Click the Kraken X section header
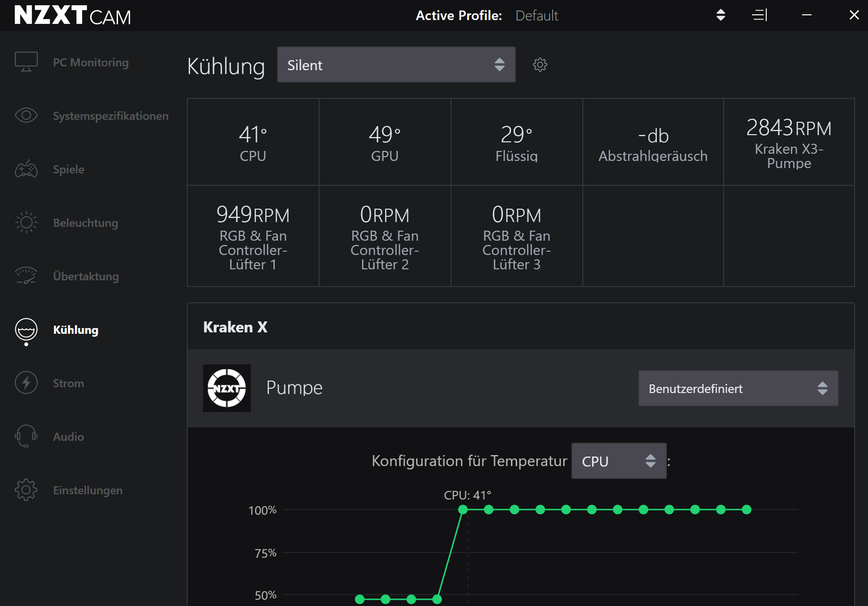 point(235,327)
